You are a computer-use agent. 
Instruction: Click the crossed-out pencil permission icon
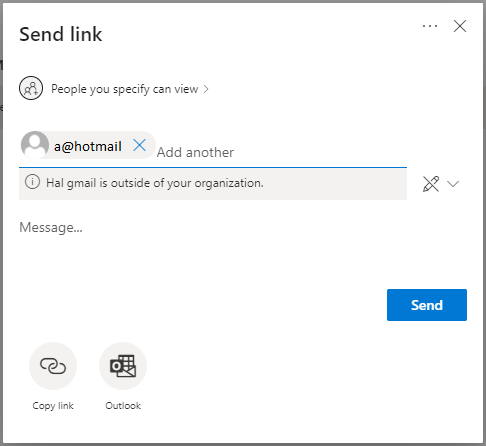[x=431, y=184]
